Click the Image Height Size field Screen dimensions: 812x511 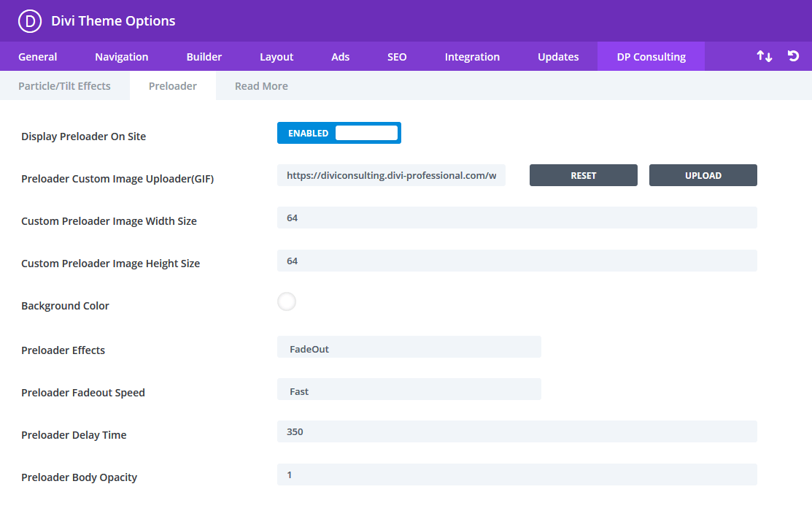[517, 261]
